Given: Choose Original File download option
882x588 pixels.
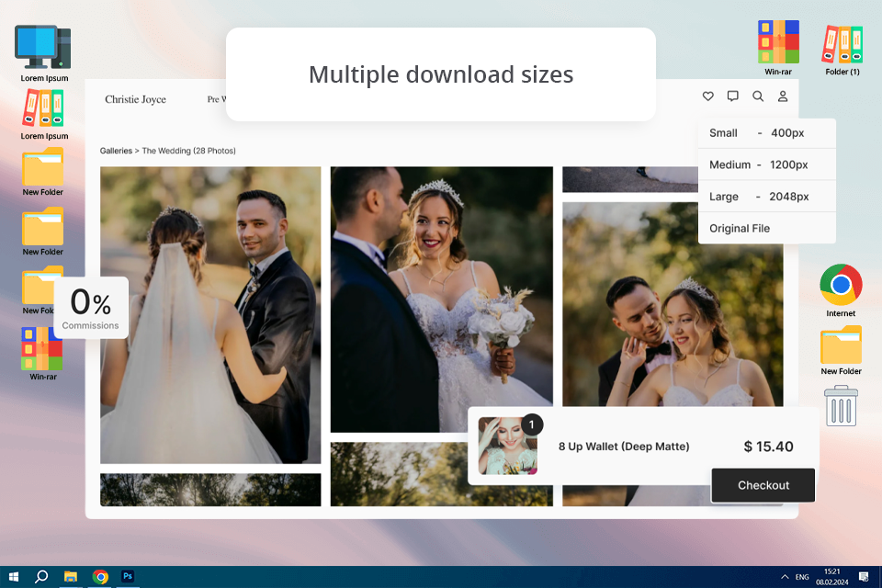Looking at the screenshot, I should 766,228.
